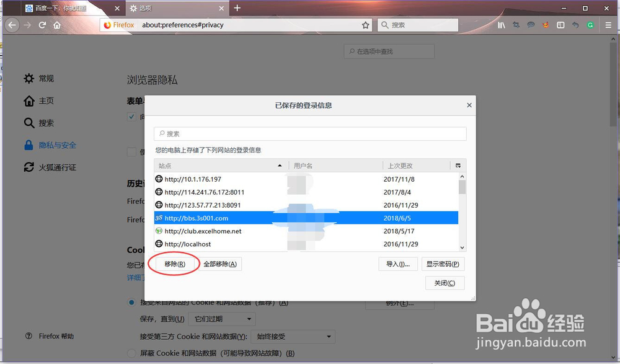
Task: Click the 搜索 magnifier icon in settings sidebar
Action: tap(29, 123)
